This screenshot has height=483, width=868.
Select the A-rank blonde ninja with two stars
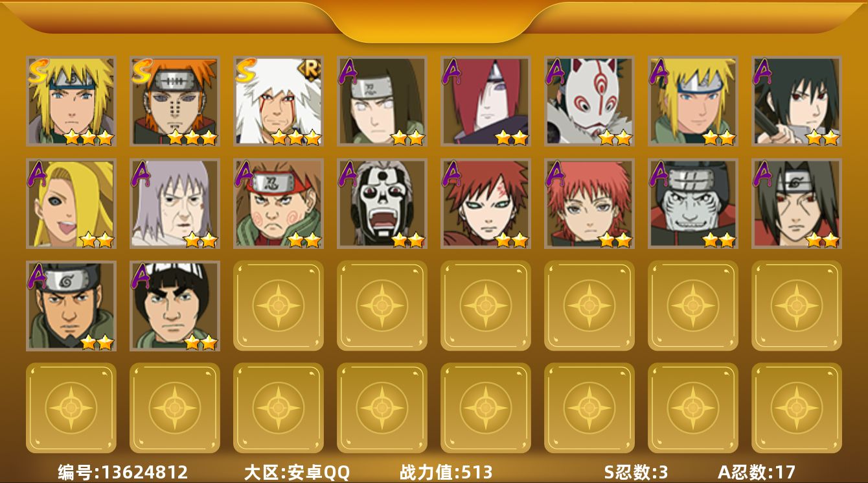point(693,100)
